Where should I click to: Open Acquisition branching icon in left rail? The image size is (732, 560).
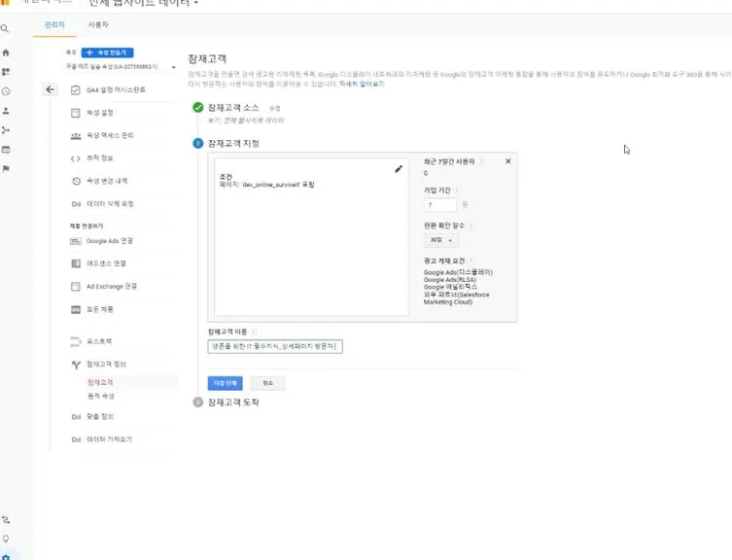6,130
